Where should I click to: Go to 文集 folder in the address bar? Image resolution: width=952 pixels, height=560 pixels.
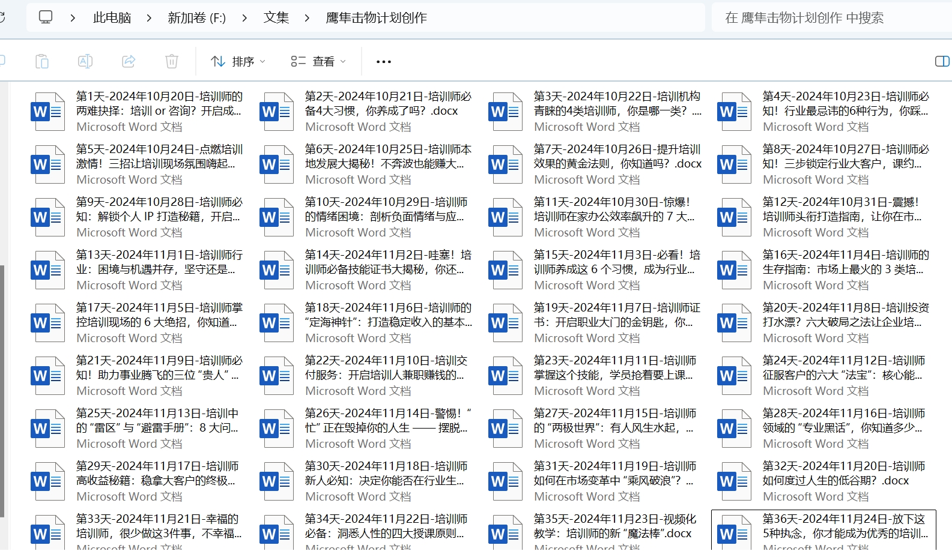point(276,18)
